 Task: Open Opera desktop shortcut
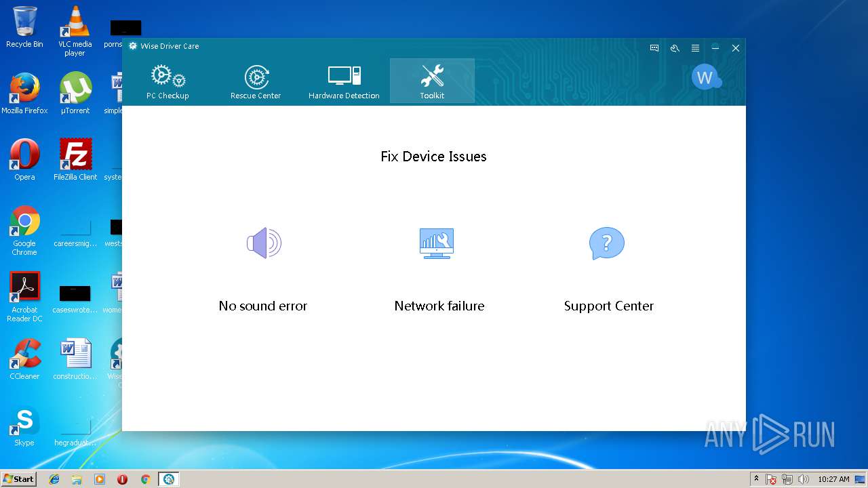pyautogui.click(x=24, y=159)
